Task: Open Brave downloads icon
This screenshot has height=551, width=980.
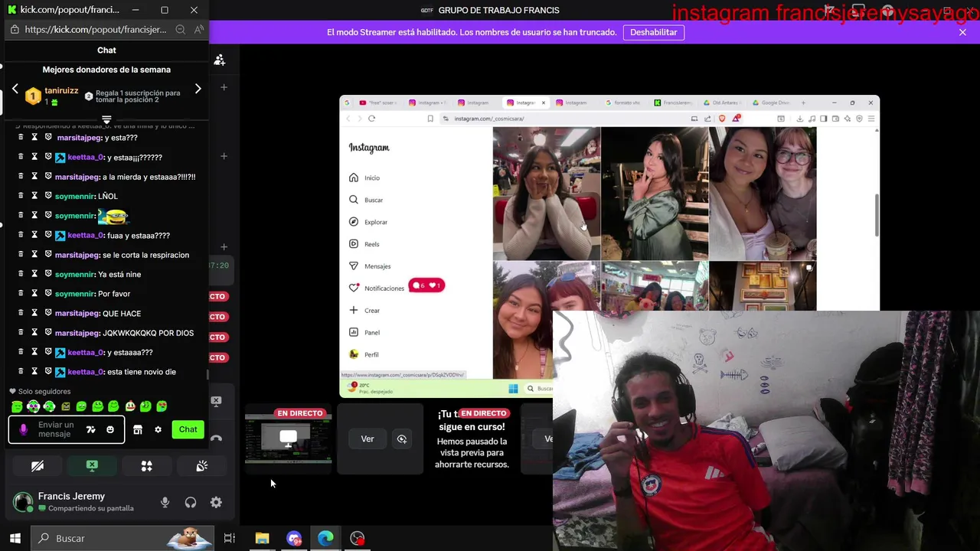Action: point(799,119)
